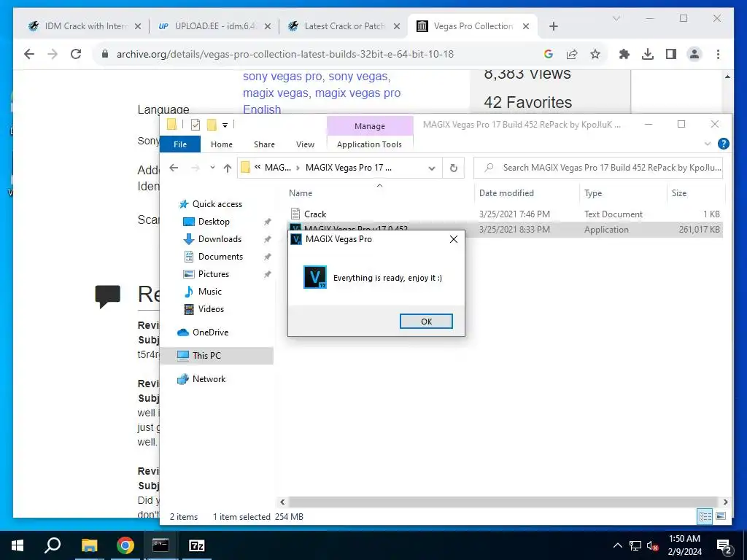Open the View ribbon tab
This screenshot has width=747, height=560.
coord(305,144)
